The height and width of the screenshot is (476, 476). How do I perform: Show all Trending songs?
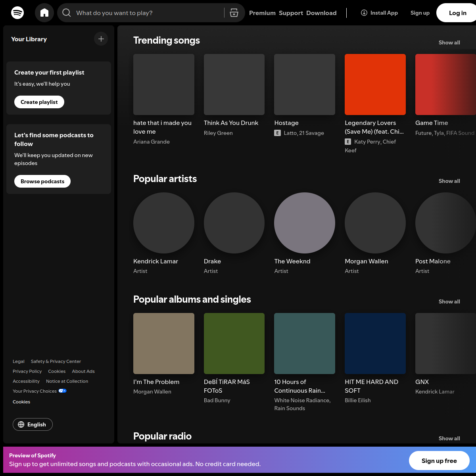449,42
